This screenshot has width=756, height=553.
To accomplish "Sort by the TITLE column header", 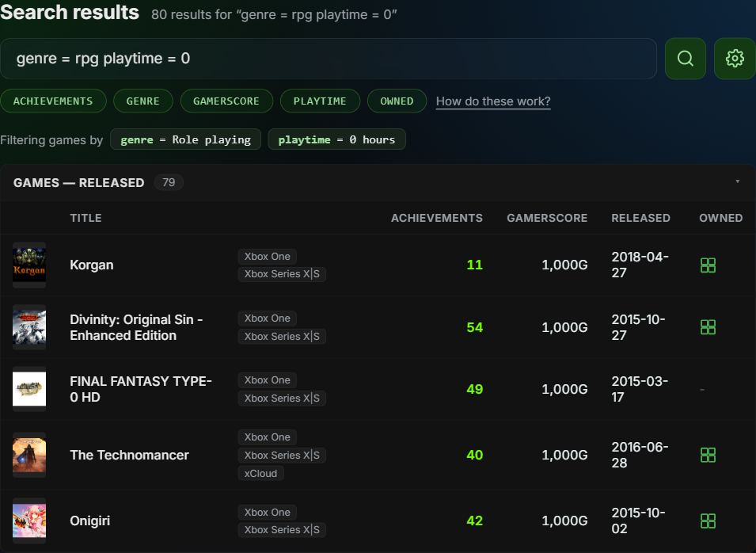I will pos(85,218).
